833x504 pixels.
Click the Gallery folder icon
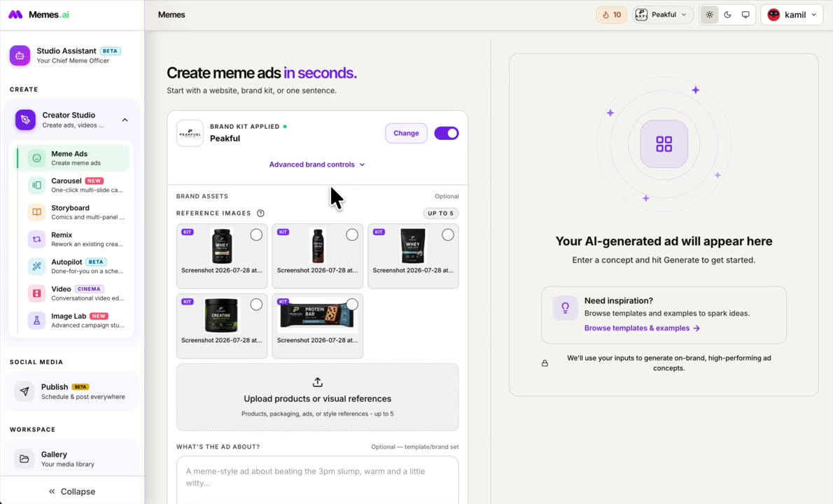click(24, 459)
